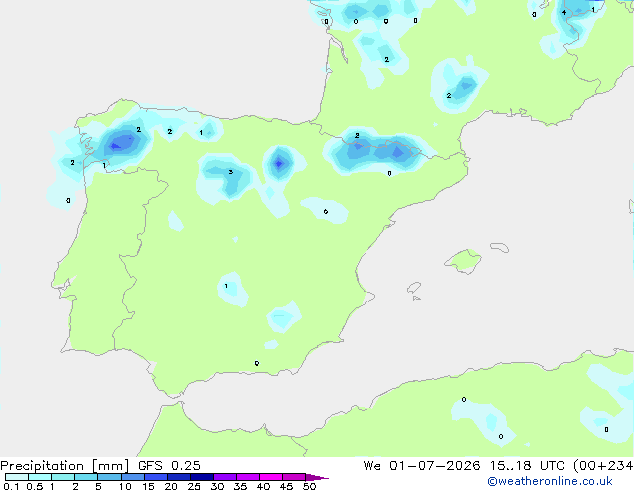Click the weatheronline.co.uk copyright link
Image resolution: width=634 pixels, height=490 pixels.
point(550,481)
